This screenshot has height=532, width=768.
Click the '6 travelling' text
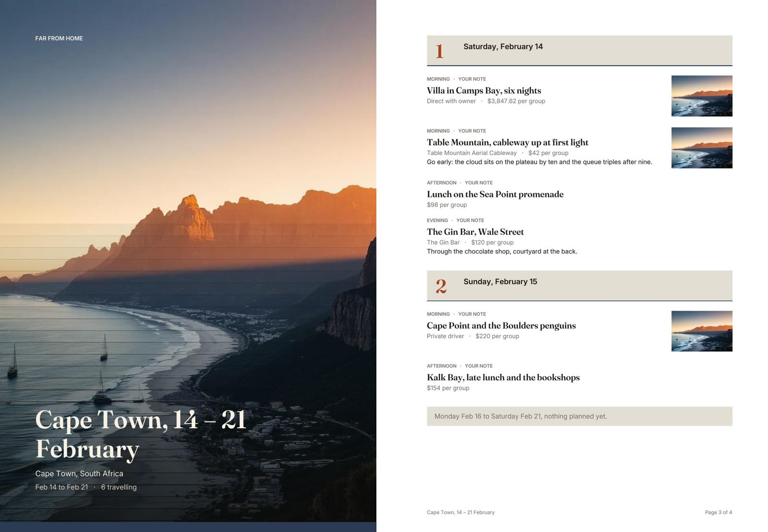[119, 487]
